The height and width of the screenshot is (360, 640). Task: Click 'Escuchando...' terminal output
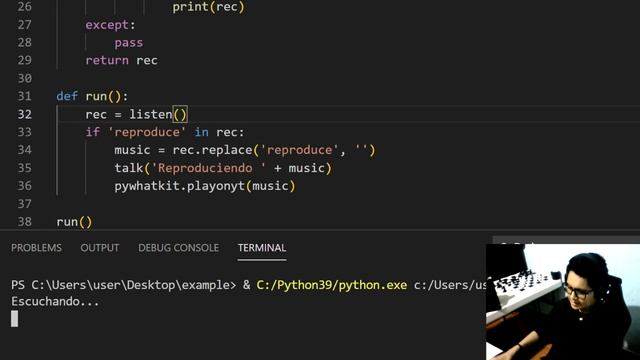[x=55, y=302]
